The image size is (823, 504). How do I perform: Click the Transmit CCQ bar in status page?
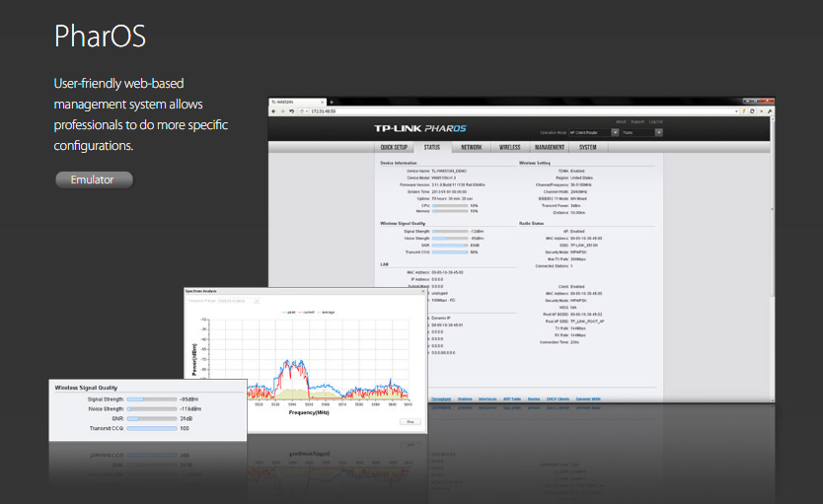tap(450, 252)
